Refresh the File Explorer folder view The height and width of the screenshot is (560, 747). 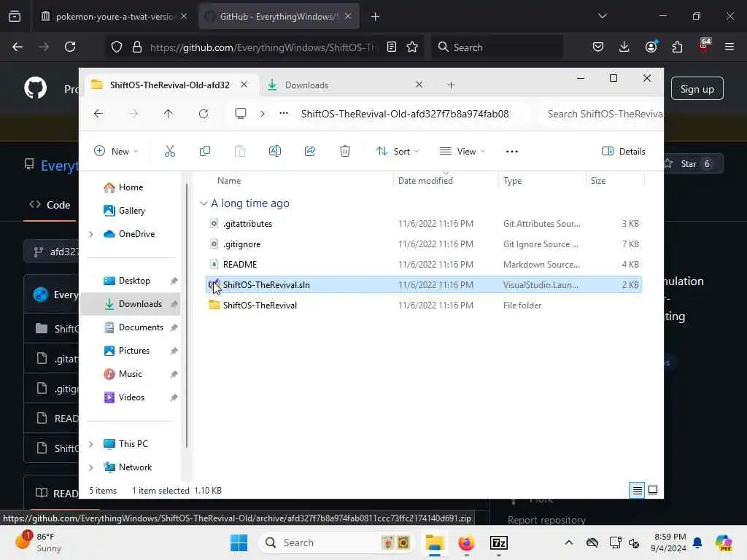point(204,114)
